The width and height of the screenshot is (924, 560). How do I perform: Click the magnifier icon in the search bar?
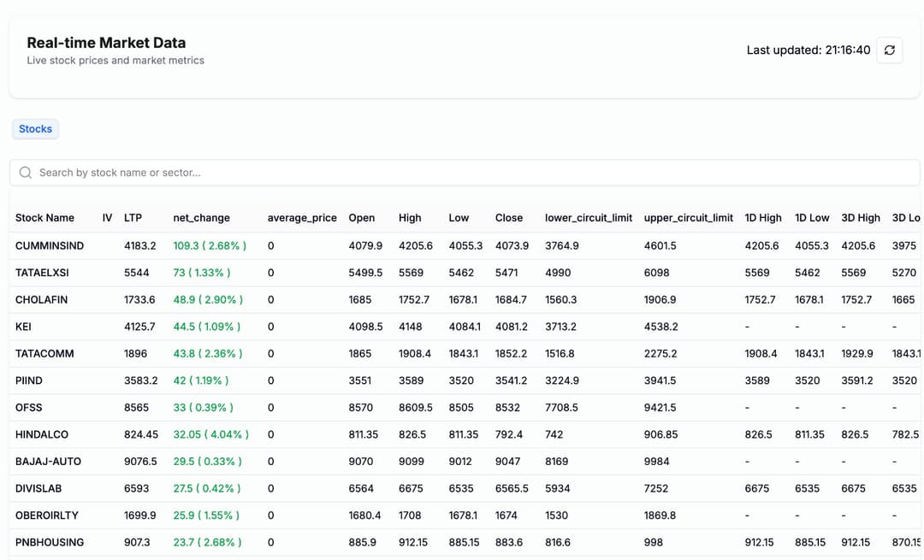[25, 173]
